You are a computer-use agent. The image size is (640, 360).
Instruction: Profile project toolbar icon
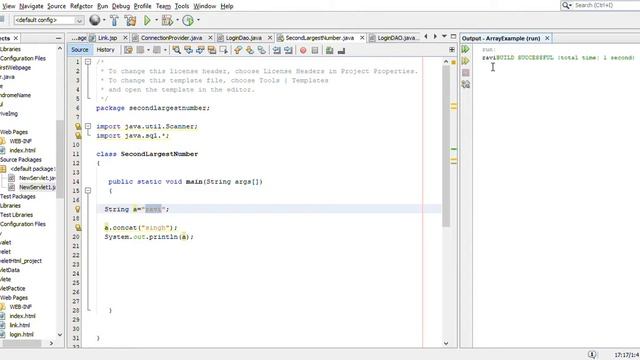(x=188, y=20)
